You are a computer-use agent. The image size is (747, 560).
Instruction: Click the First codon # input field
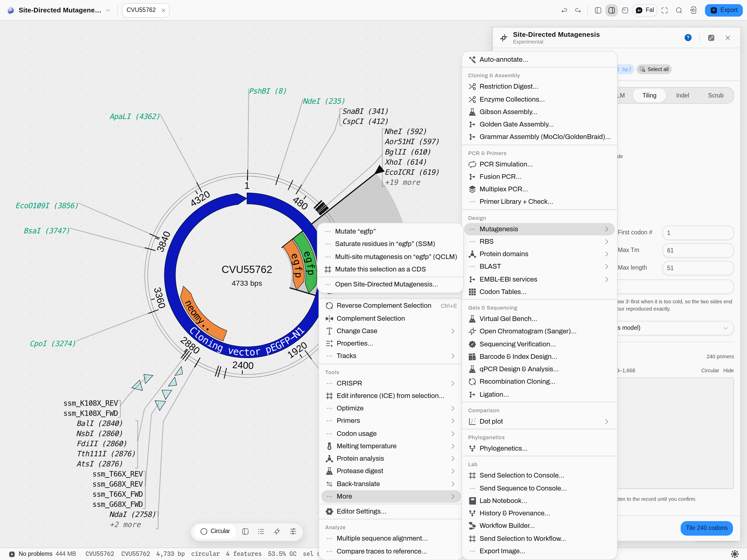(x=698, y=233)
